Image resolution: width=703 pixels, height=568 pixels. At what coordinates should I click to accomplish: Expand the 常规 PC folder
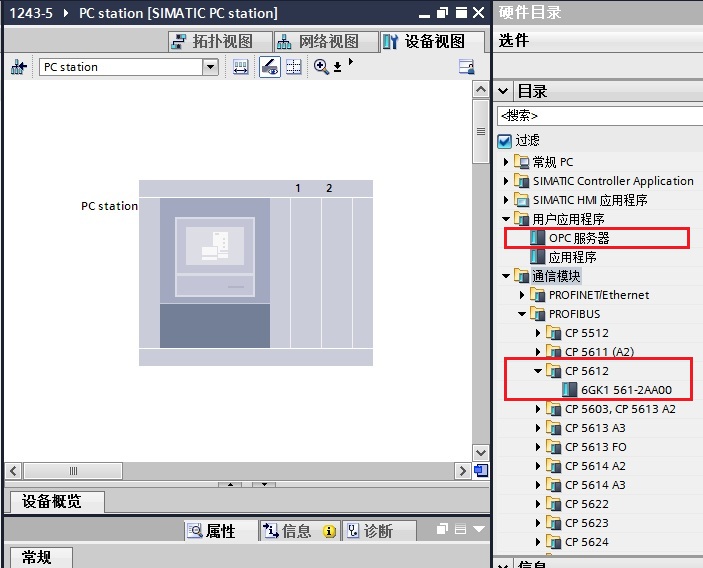coord(506,162)
